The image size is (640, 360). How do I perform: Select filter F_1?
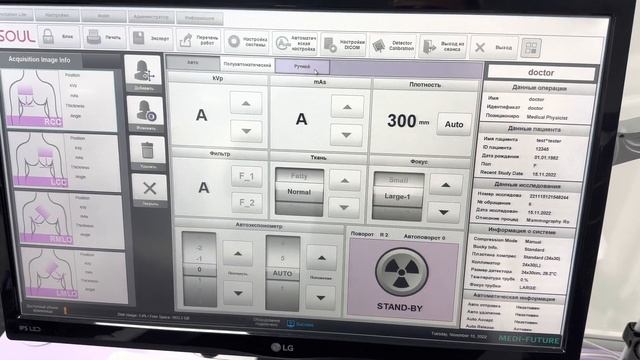coord(247,177)
